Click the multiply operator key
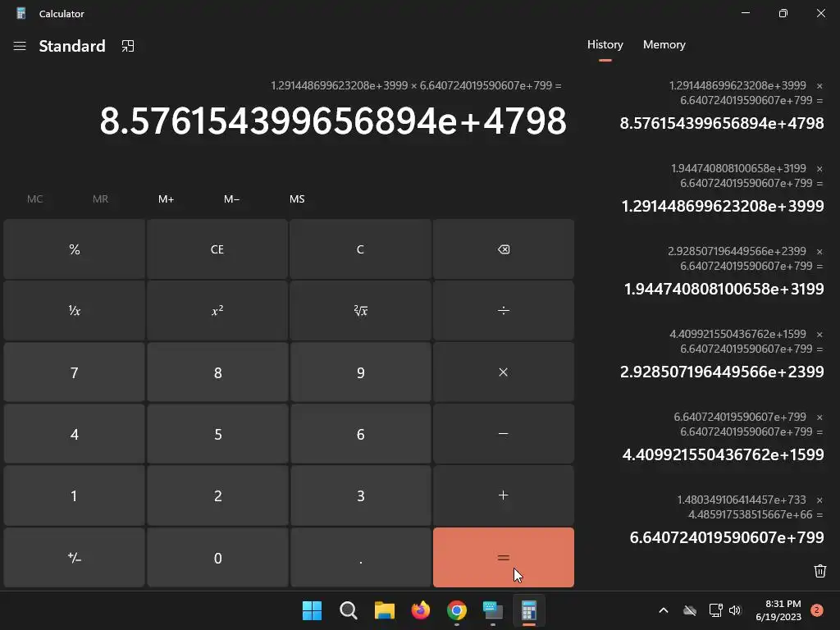 coord(504,372)
